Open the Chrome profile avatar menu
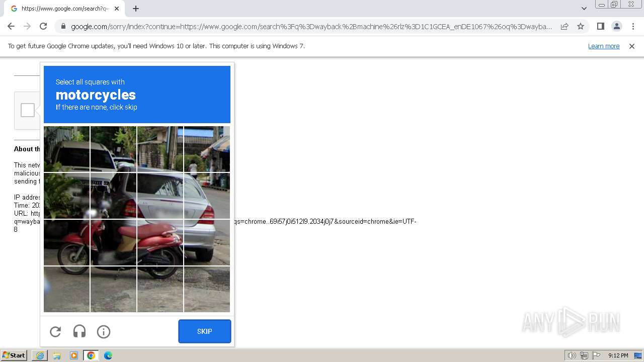Screen dimensions: 644x362 click(616, 26)
